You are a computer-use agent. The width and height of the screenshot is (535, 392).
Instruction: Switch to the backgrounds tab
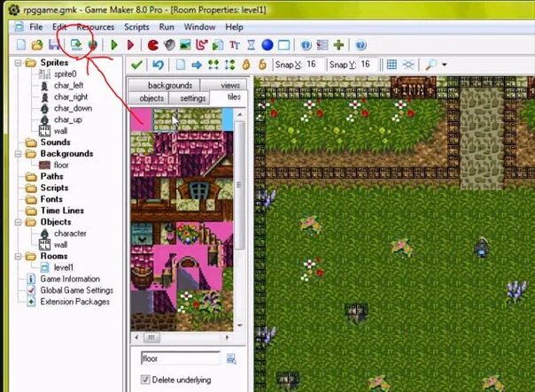click(164, 85)
